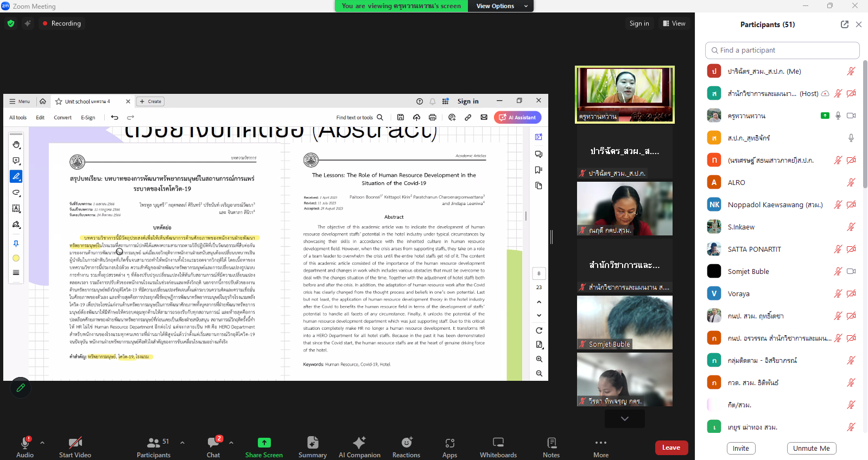Close the Unit school document tab
868x460 pixels.
[128, 101]
